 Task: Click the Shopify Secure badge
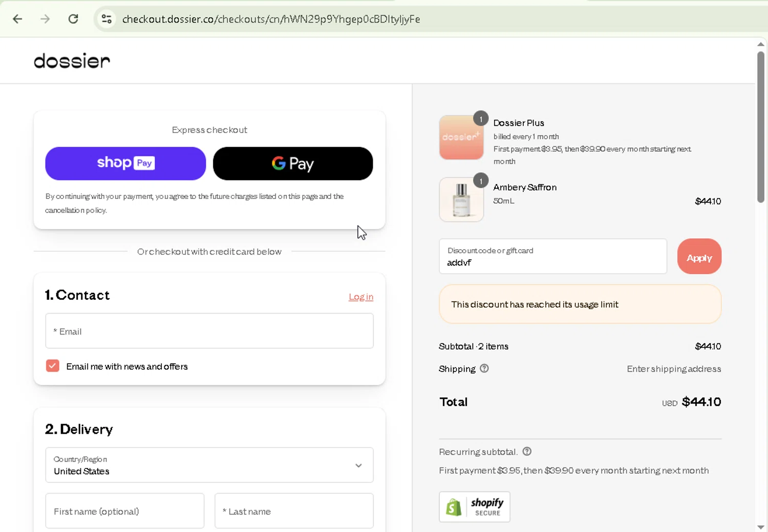point(474,506)
